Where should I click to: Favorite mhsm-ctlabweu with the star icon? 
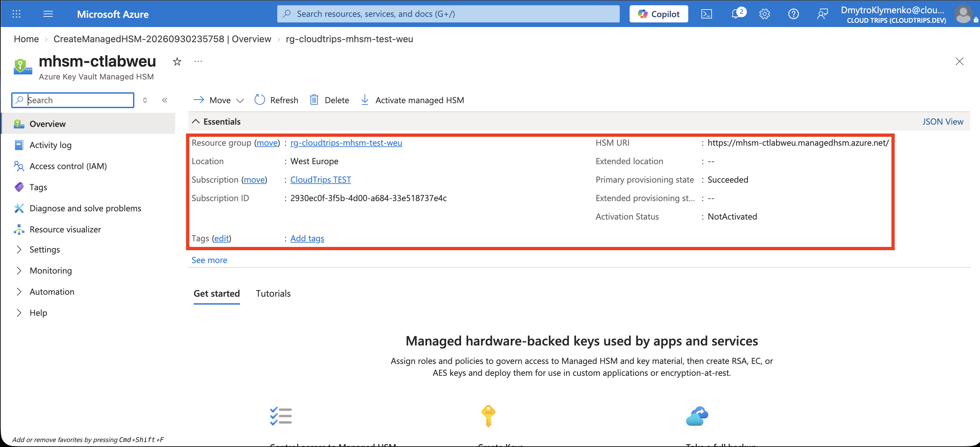point(177,61)
